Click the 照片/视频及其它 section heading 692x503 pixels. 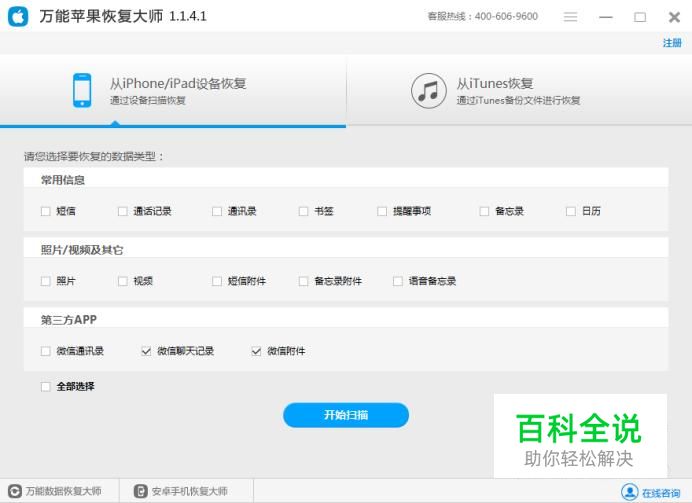pyautogui.click(x=82, y=250)
